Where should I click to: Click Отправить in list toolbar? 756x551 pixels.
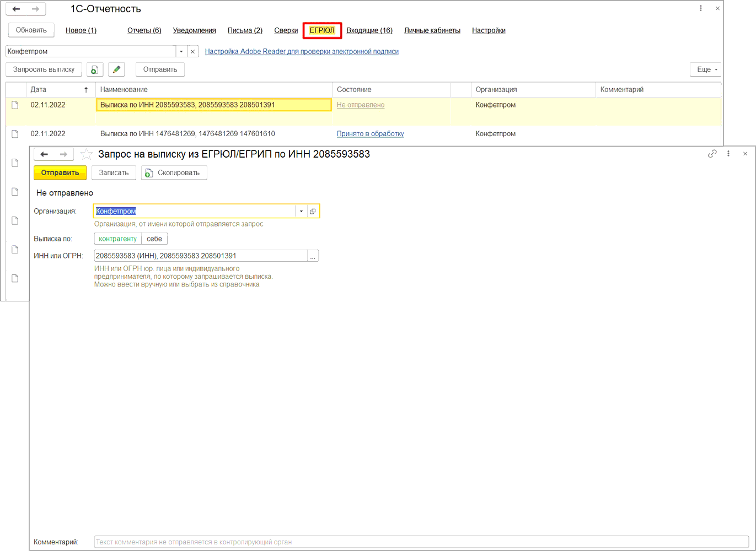point(160,69)
